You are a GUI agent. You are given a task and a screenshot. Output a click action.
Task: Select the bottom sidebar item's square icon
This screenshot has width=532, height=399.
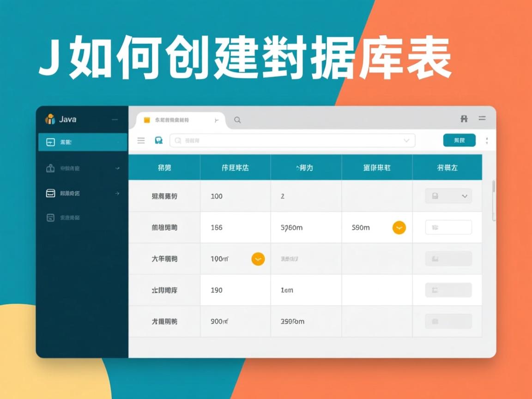[51, 218]
